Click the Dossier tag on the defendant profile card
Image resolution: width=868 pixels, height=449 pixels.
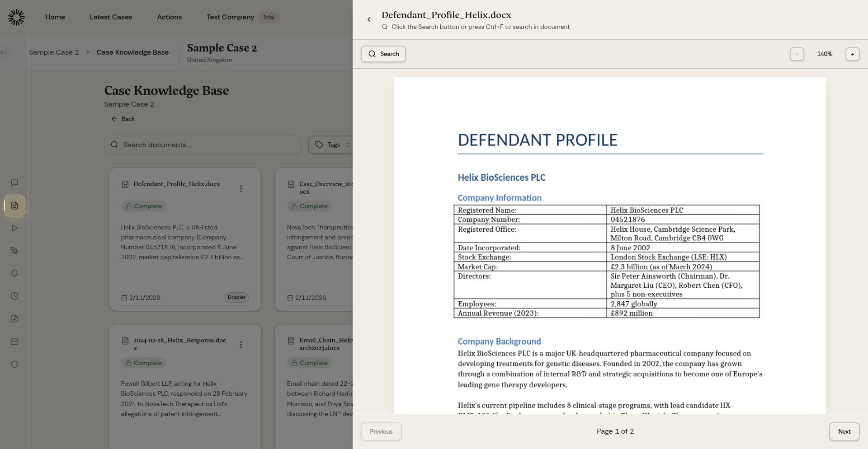coord(236,297)
